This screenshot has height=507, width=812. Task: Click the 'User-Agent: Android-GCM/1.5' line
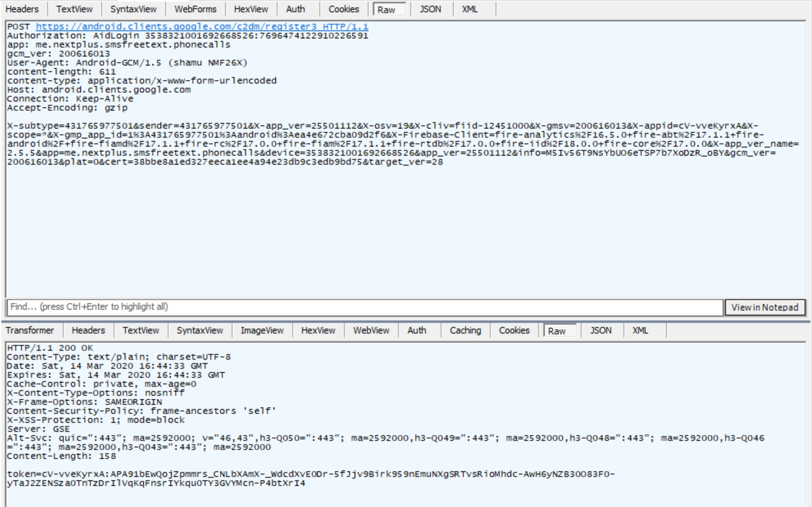127,63
